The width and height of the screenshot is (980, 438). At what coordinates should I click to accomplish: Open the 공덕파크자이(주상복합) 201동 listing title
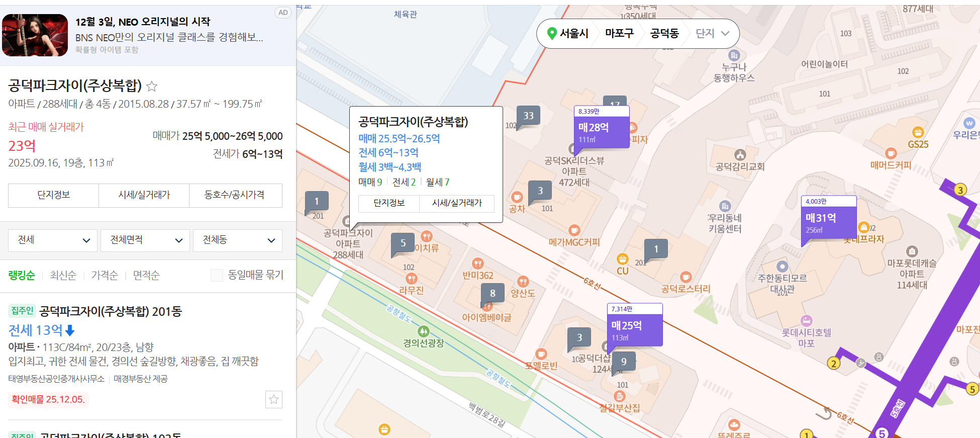point(111,311)
